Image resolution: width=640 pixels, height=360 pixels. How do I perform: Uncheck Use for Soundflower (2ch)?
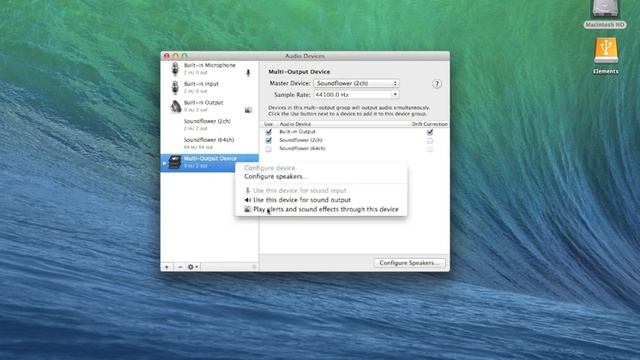click(x=269, y=140)
